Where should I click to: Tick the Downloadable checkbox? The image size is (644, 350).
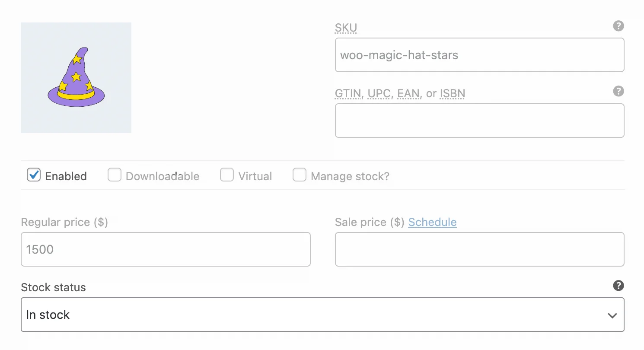click(x=114, y=175)
